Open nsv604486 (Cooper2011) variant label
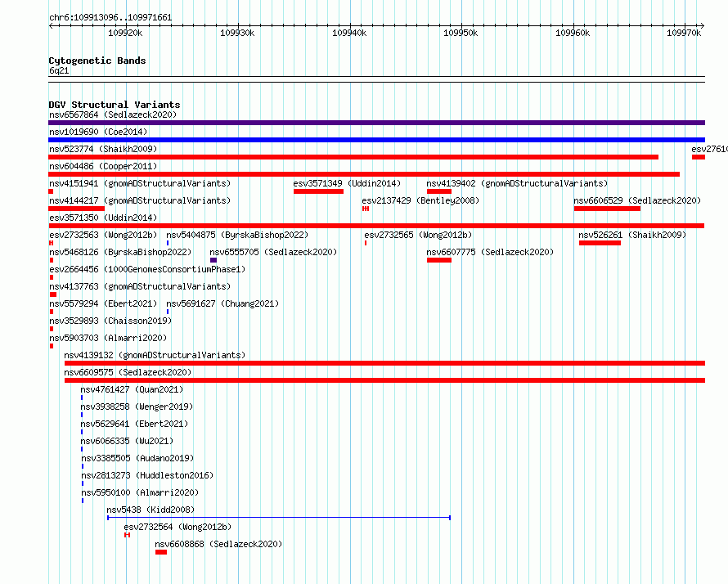The width and height of the screenshot is (728, 584). (103, 166)
